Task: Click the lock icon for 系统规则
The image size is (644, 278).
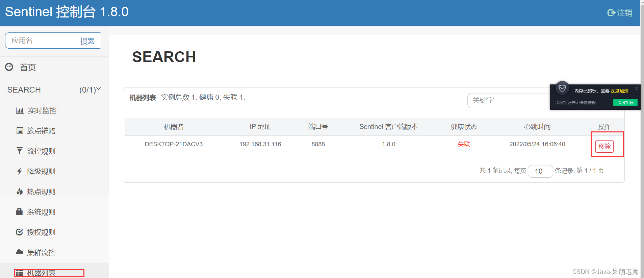Action: coord(19,211)
